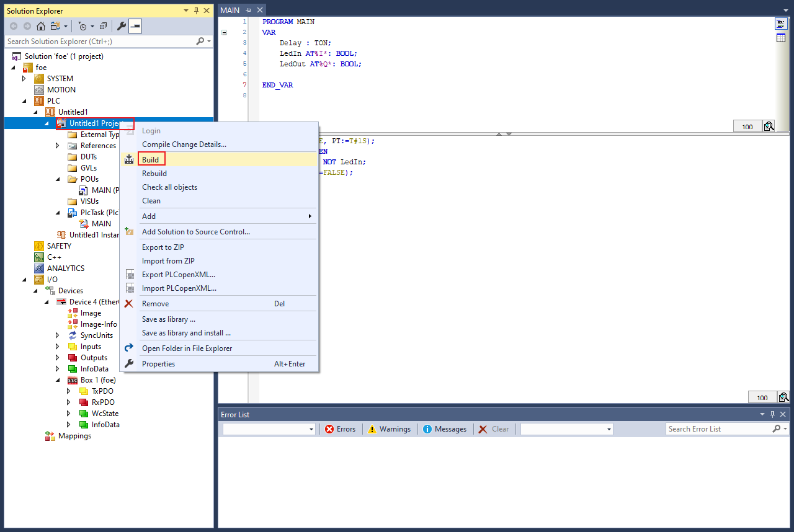The height and width of the screenshot is (532, 794).
Task: Click Export to ZIP menu entry
Action: [x=163, y=247]
